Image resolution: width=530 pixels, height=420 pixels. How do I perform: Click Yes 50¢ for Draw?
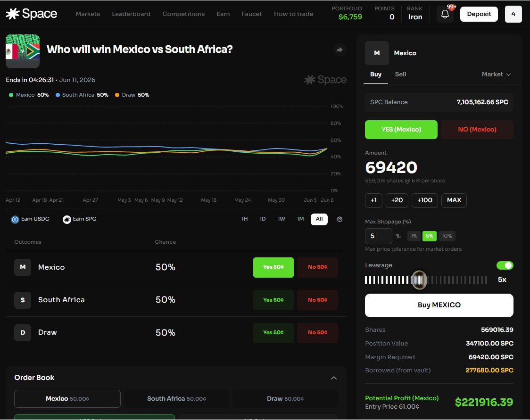273,332
